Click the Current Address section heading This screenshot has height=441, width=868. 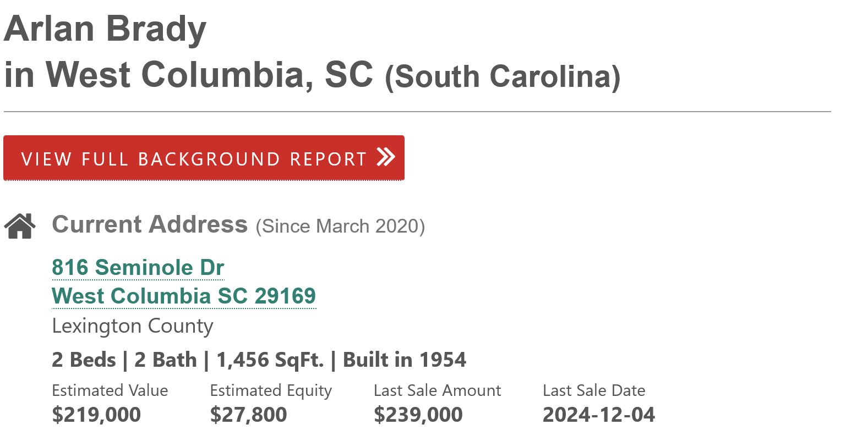(x=150, y=224)
